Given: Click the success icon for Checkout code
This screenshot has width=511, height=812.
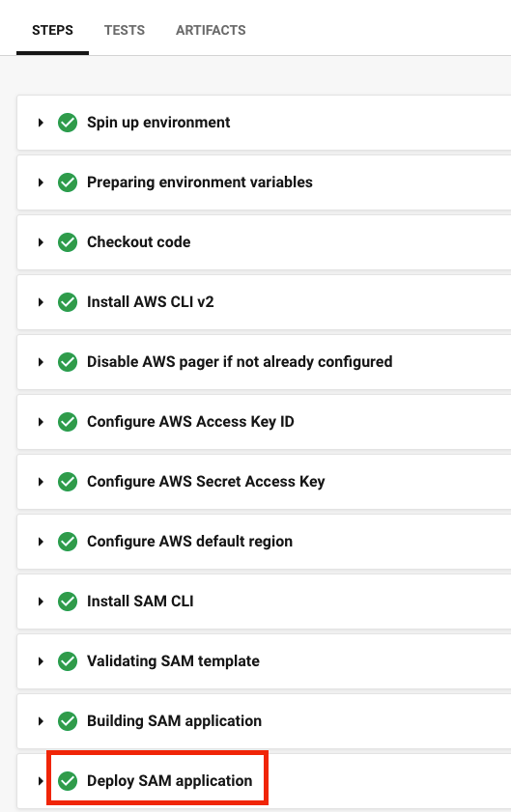Looking at the screenshot, I should point(68,242).
